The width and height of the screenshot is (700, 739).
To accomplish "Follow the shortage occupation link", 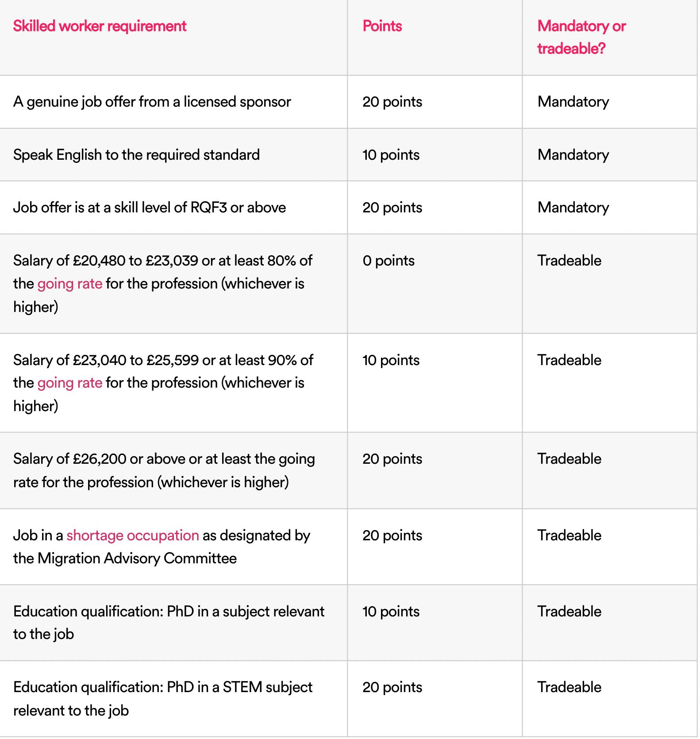I will click(x=132, y=535).
